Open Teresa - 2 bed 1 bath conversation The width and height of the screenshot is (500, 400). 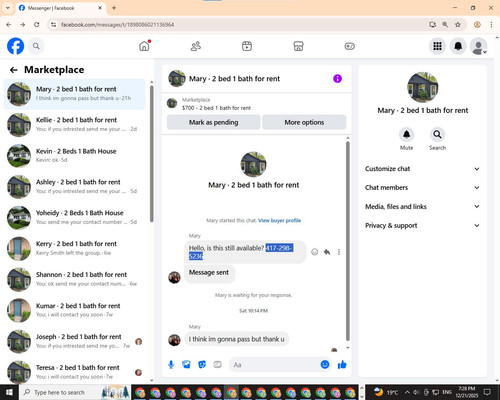(x=75, y=372)
